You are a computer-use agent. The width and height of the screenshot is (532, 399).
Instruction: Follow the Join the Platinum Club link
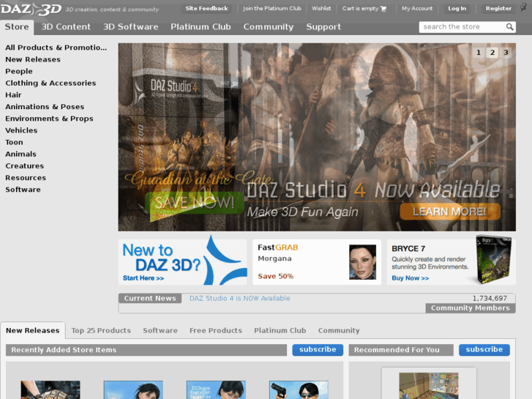click(x=271, y=9)
